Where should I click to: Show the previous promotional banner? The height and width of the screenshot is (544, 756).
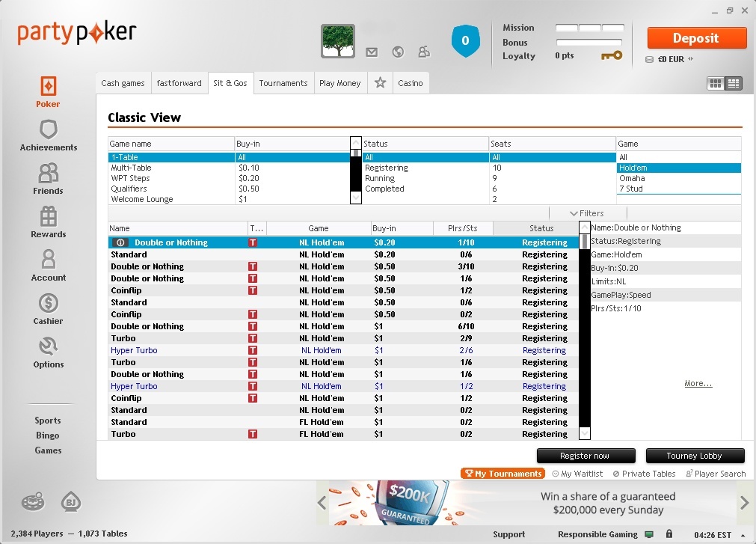point(322,503)
